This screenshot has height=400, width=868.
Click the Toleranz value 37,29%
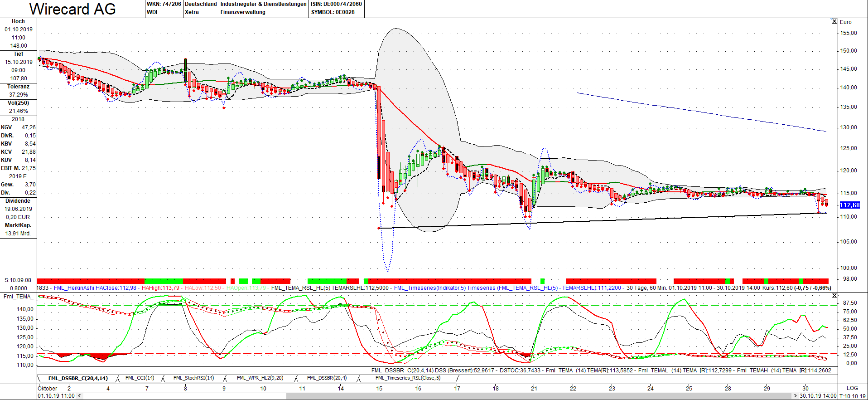pyautogui.click(x=19, y=95)
